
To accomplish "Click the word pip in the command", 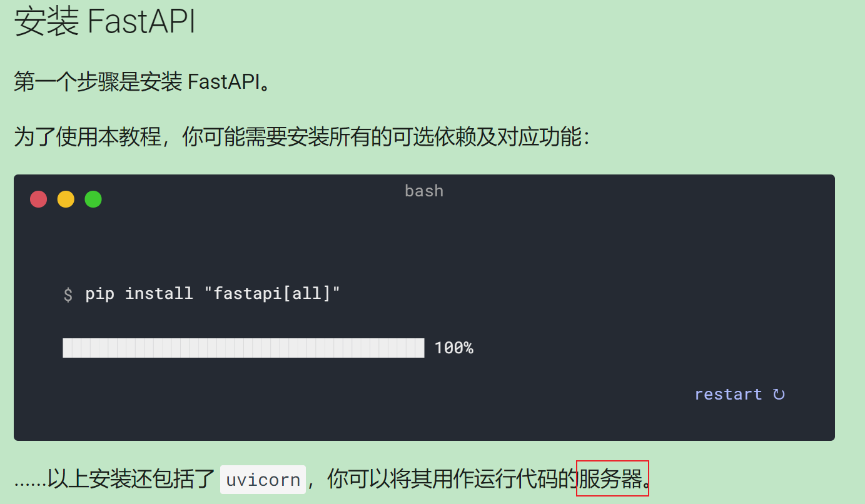I will [x=100, y=293].
